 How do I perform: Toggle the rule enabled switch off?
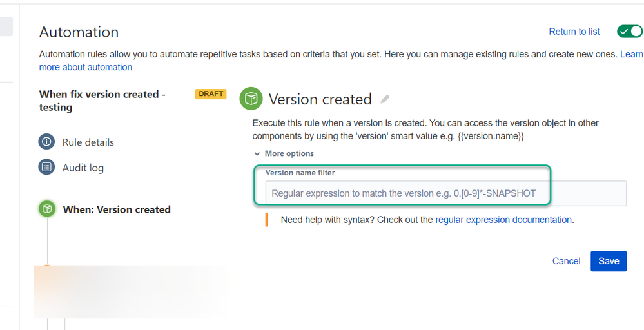tap(630, 31)
